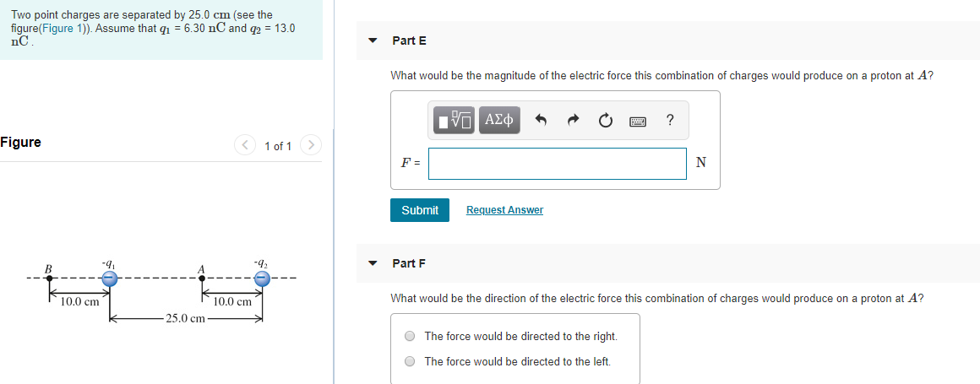
Task: Go to next figure arrow
Action: coord(311,145)
